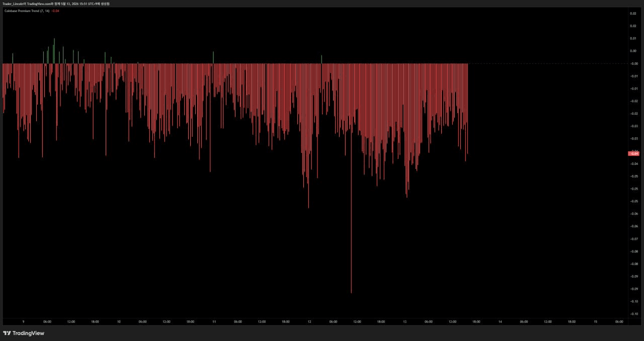This screenshot has width=644, height=341.
Task: Click the 0.01 price scale label
Action: [633, 39]
